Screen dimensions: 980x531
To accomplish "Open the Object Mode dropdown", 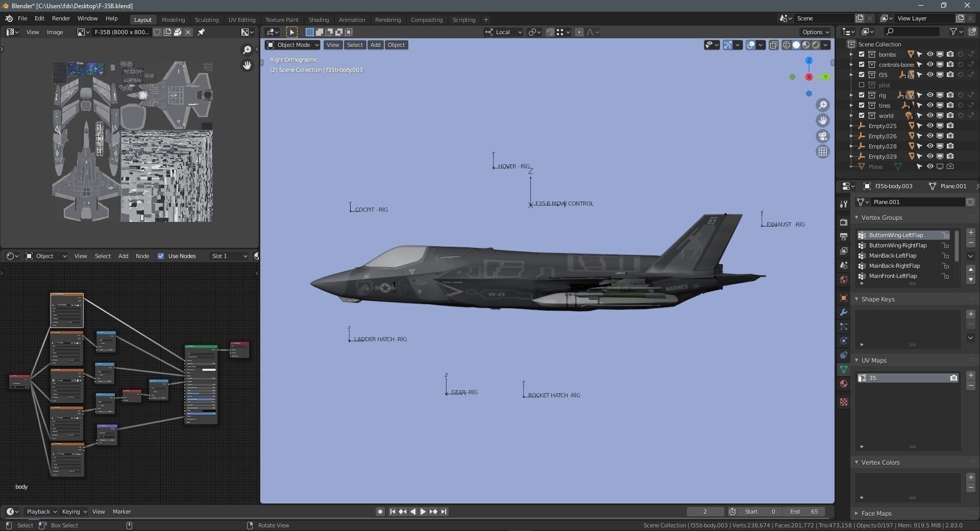I will 292,45.
